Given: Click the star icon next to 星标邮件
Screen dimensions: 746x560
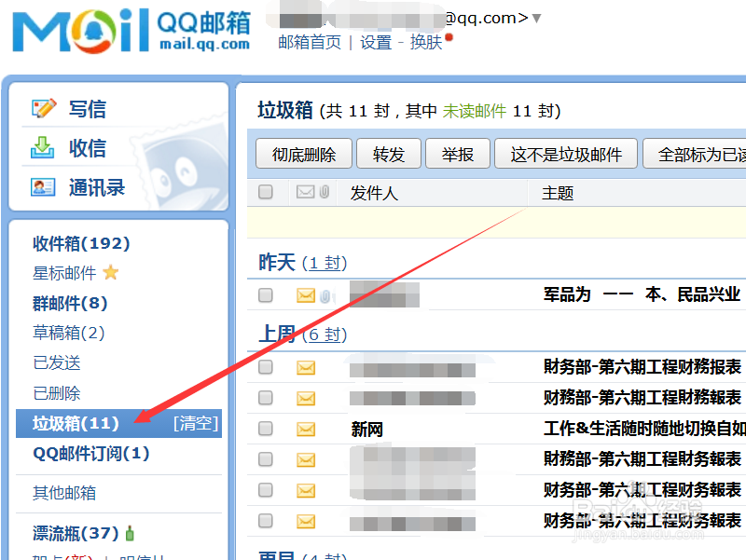Looking at the screenshot, I should click(x=110, y=273).
